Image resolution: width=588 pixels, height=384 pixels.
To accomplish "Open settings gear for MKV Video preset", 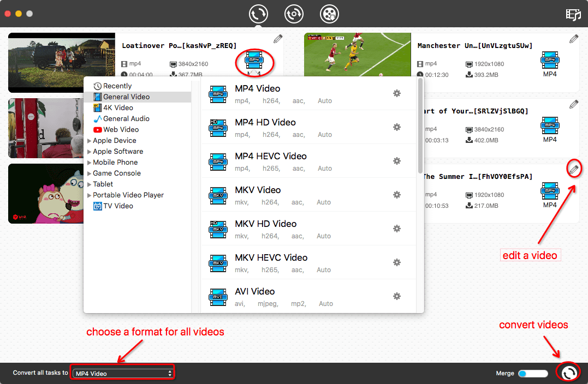I will coord(397,194).
